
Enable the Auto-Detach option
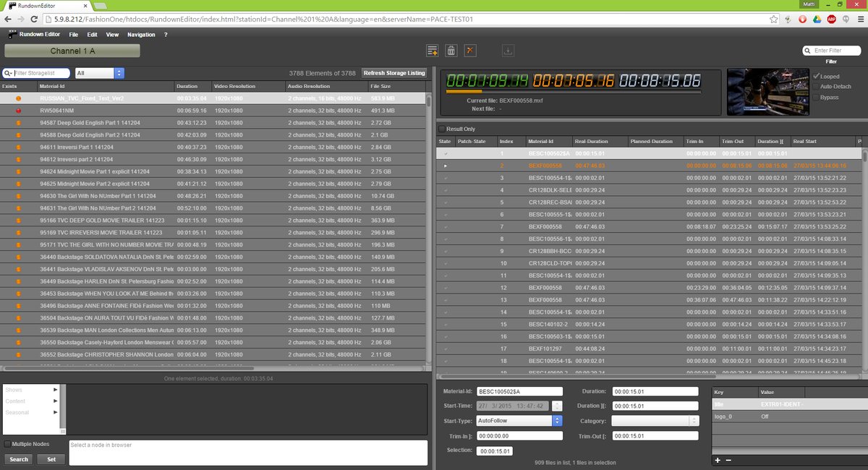point(817,86)
